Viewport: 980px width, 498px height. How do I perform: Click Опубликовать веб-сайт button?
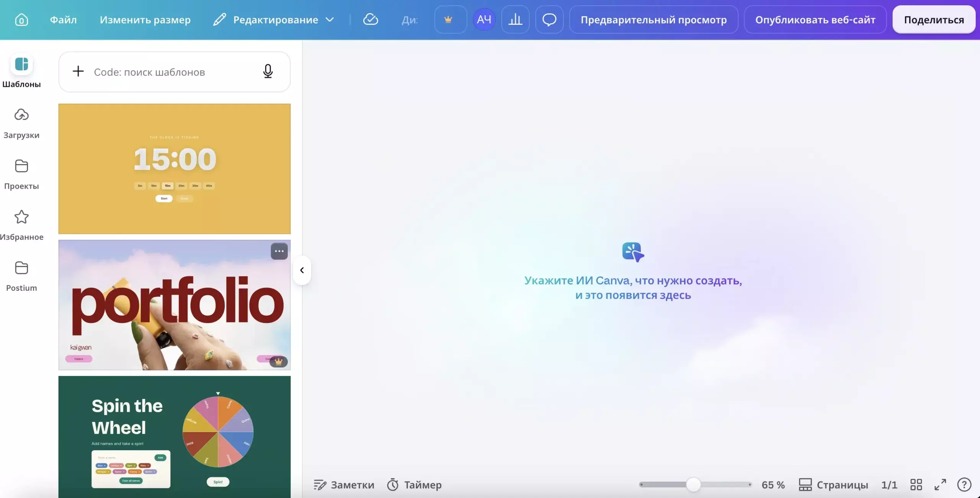click(x=815, y=19)
